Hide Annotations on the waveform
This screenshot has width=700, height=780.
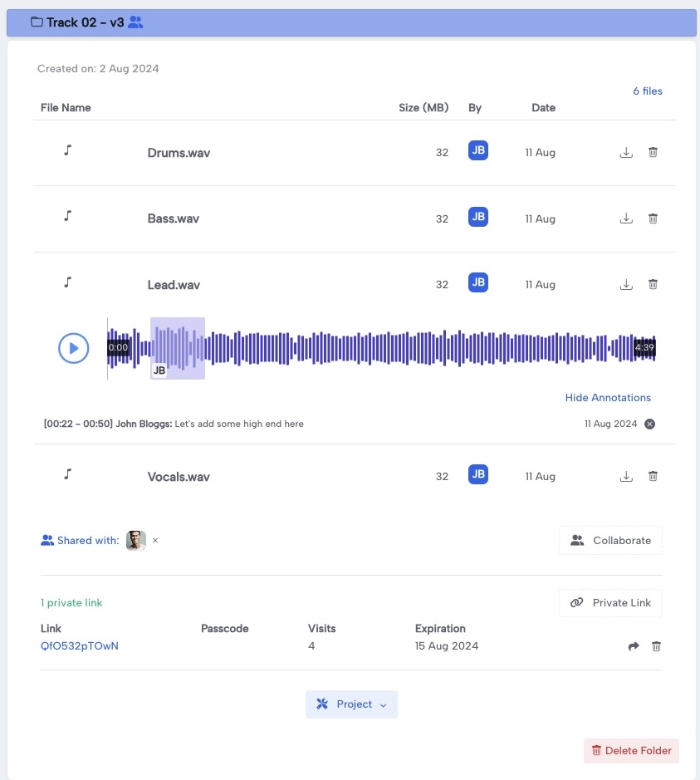click(x=608, y=398)
